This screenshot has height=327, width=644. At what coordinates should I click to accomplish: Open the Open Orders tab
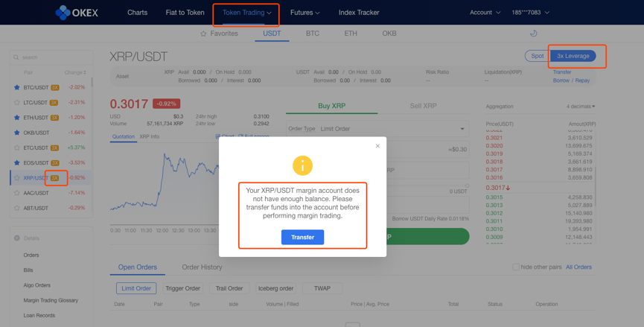(x=138, y=267)
